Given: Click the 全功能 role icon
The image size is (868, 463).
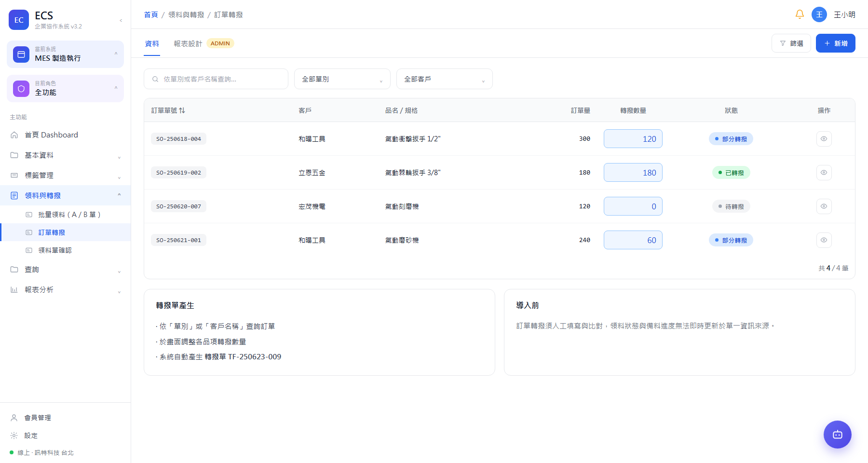Looking at the screenshot, I should (21, 89).
